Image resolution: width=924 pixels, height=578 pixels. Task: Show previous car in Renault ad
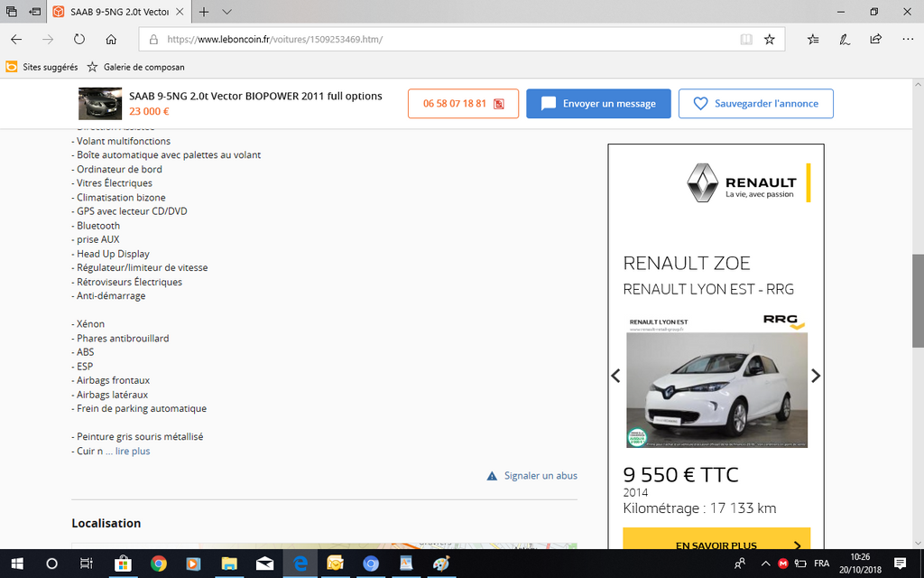(x=615, y=376)
